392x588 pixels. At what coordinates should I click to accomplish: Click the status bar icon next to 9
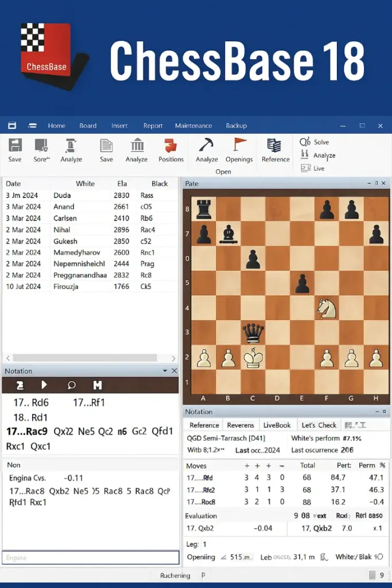372,575
